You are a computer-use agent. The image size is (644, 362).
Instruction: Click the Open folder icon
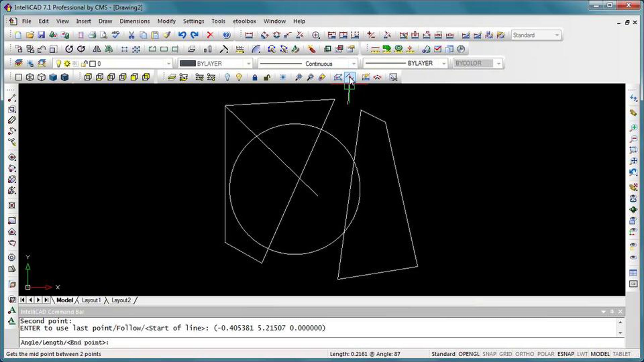point(30,35)
